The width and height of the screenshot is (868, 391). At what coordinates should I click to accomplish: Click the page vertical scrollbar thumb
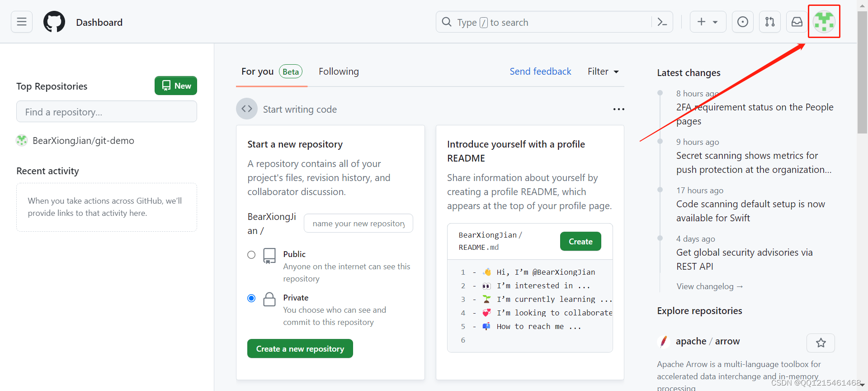862,72
